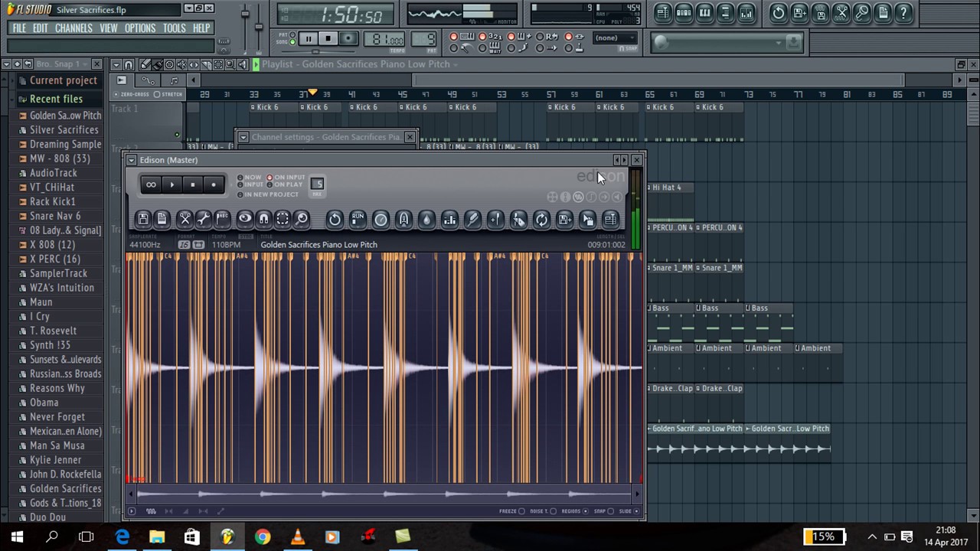Open the Browser options arrow menu
980x551 pixels.
tap(6, 64)
